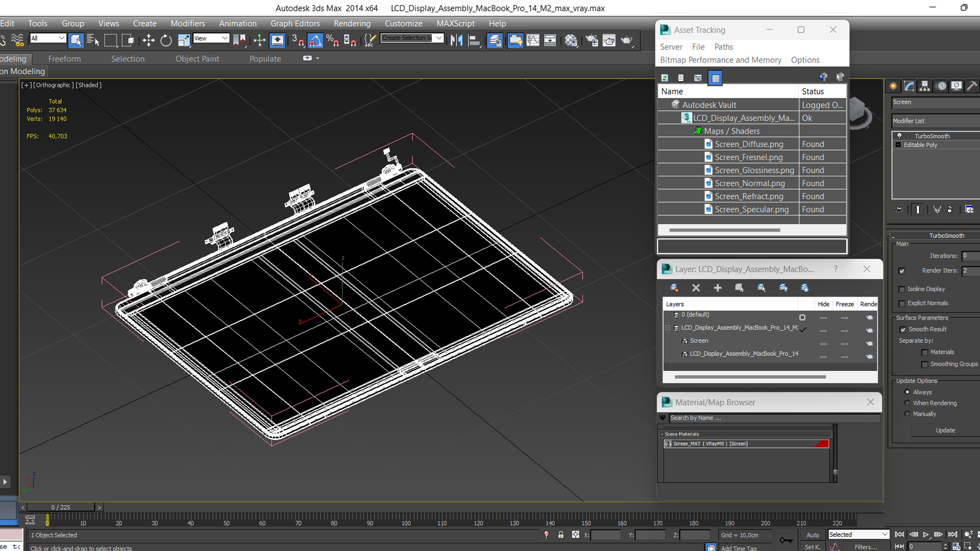The height and width of the screenshot is (551, 980).
Task: Click the Mirror tool icon
Action: (456, 40)
